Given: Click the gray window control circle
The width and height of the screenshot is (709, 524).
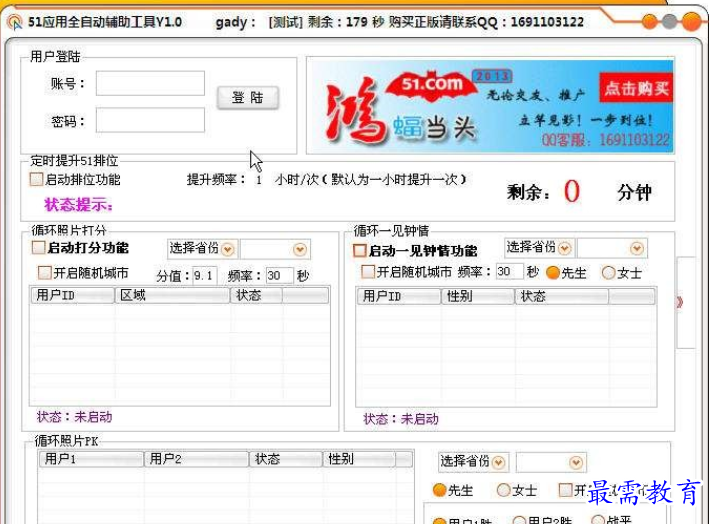Looking at the screenshot, I should click(669, 22).
